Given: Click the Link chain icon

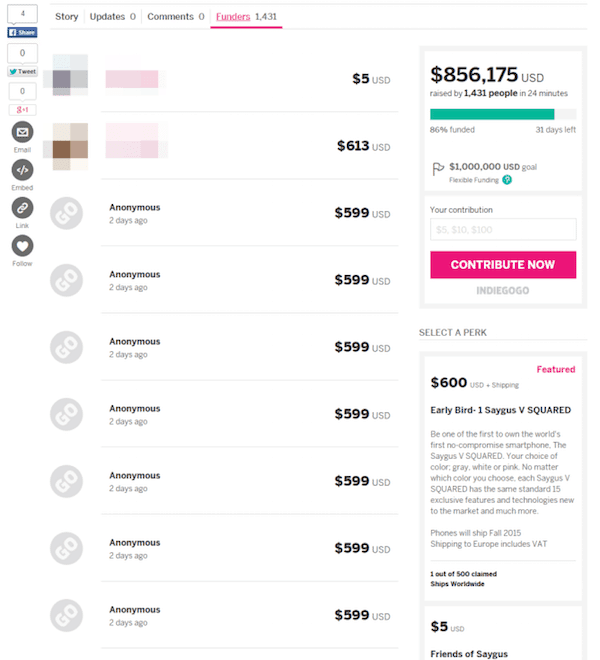Looking at the screenshot, I should tap(22, 207).
